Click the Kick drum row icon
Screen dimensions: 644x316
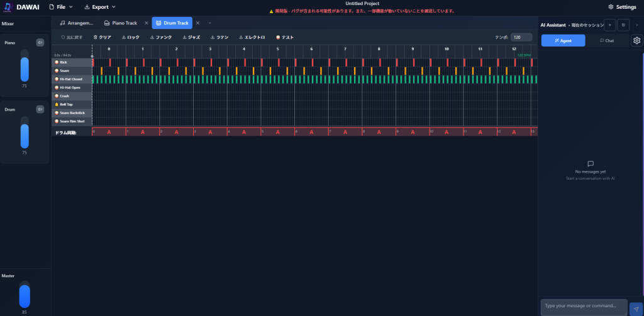pos(57,62)
